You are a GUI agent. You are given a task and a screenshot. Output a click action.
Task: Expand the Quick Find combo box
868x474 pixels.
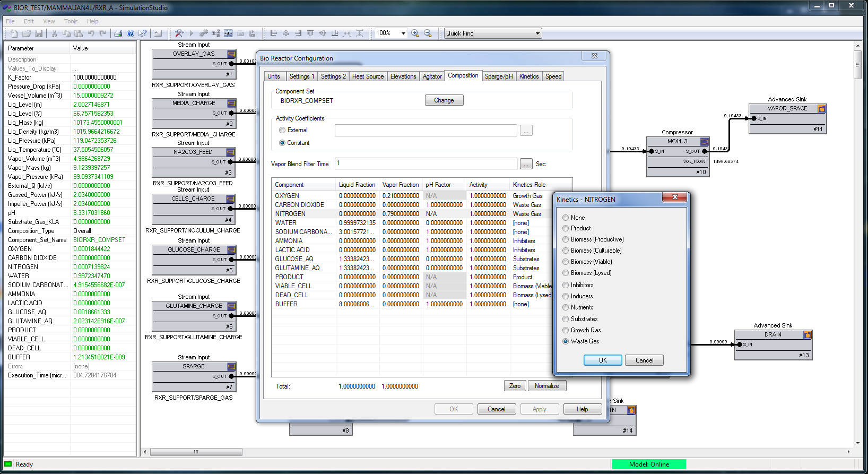537,33
